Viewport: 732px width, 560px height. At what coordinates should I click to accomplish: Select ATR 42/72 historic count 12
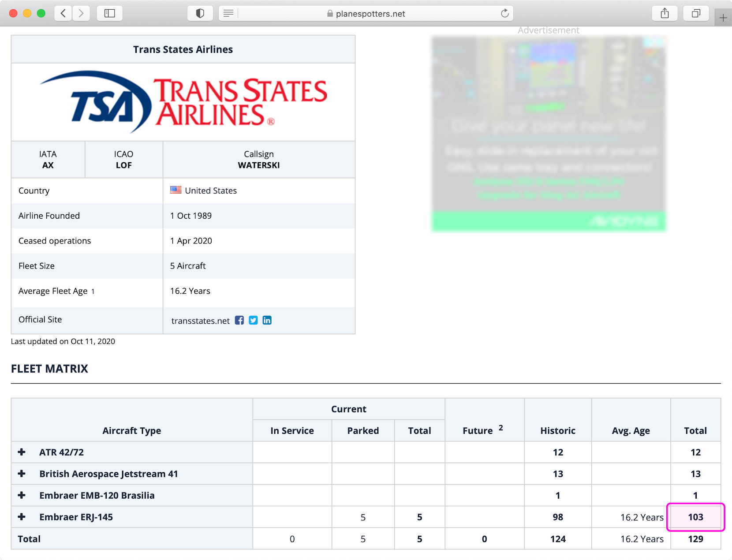tap(558, 452)
